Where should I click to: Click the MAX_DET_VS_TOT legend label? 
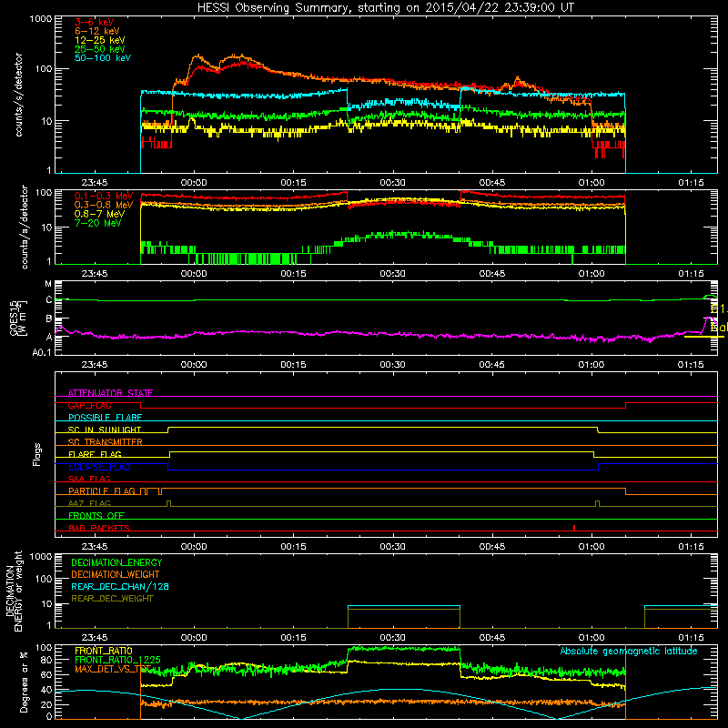[x=113, y=669]
